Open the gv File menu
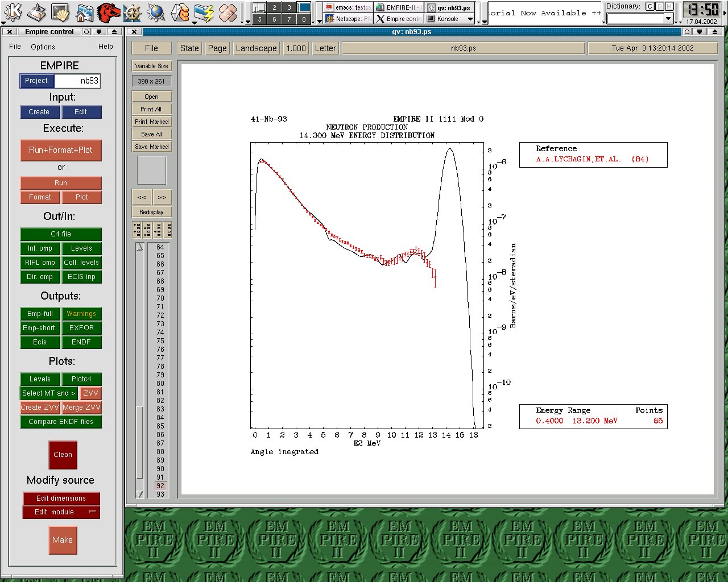This screenshot has height=582, width=728. click(151, 48)
